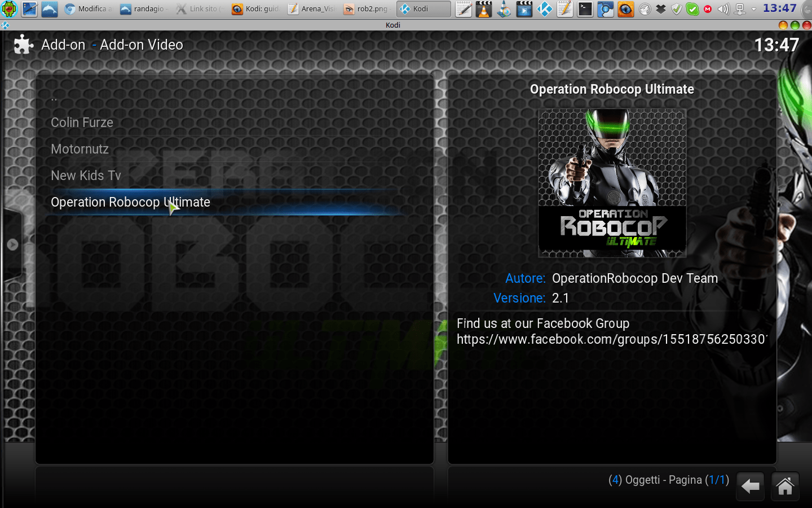
Task: Click the 'Find us at our Facebook Group' text
Action: coord(543,323)
